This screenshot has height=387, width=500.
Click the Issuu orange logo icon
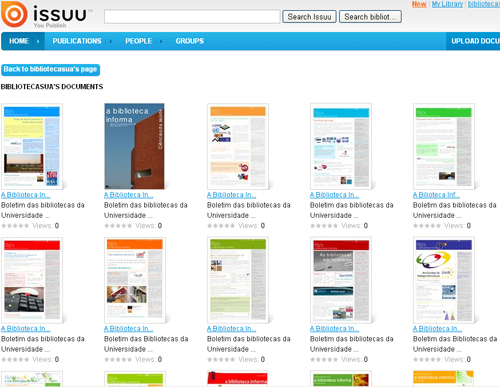(x=14, y=14)
